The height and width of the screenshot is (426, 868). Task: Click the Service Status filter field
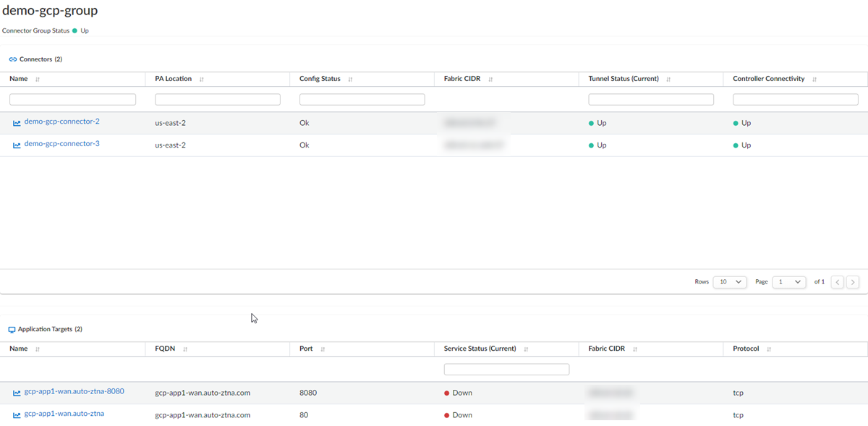[506, 370]
